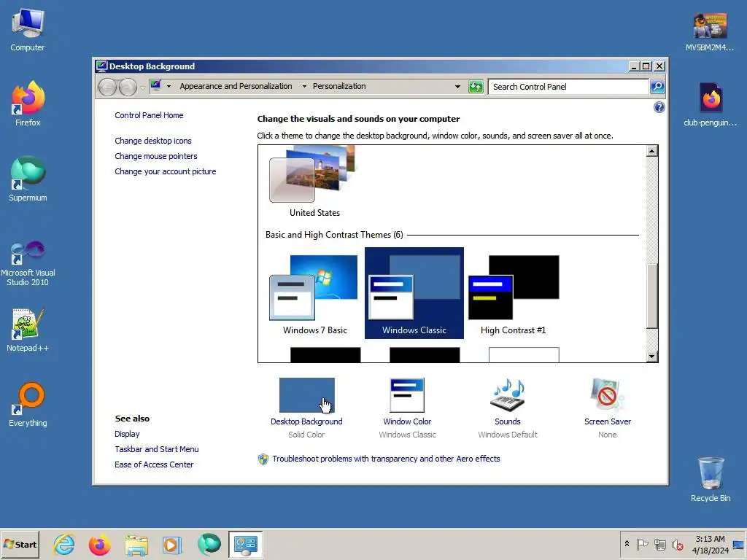747x560 pixels.
Task: Open Change your account picture link
Action: (166, 171)
